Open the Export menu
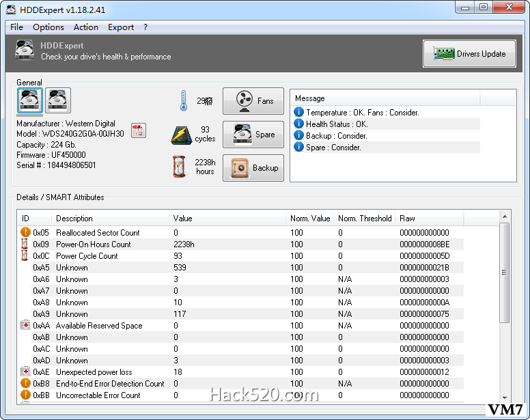Screen dimensions: 530x420 point(121,27)
